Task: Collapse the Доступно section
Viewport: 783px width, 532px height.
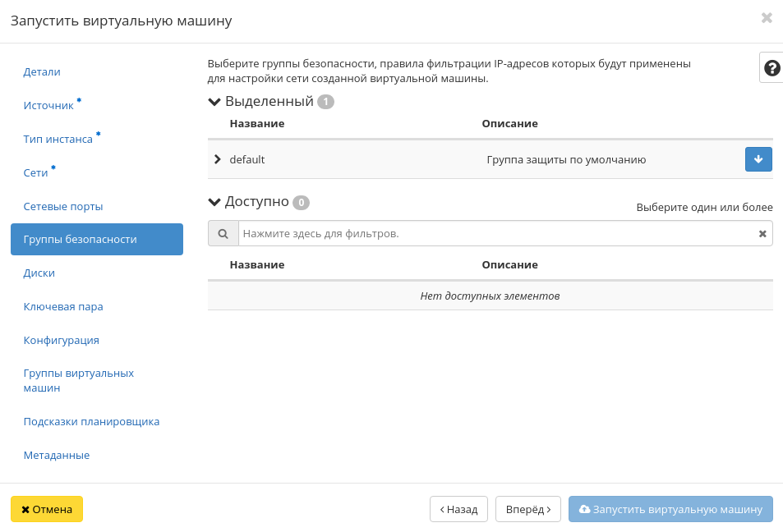Action: pyautogui.click(x=214, y=202)
